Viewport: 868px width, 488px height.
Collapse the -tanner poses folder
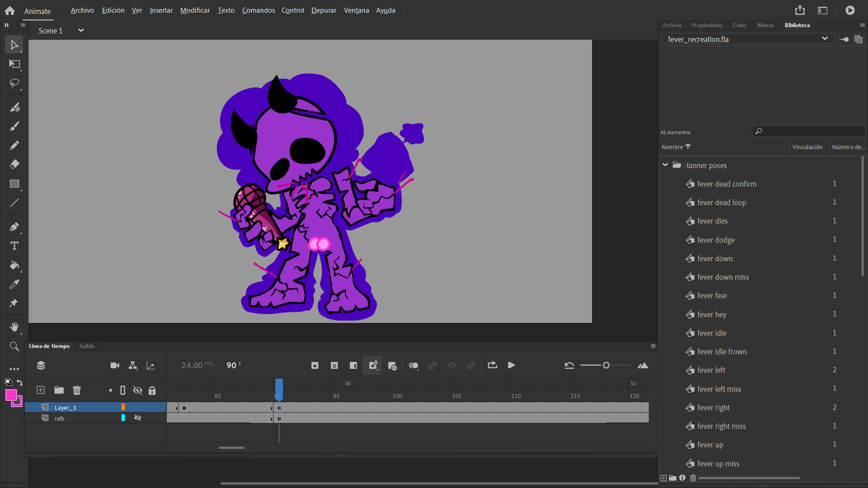(665, 165)
